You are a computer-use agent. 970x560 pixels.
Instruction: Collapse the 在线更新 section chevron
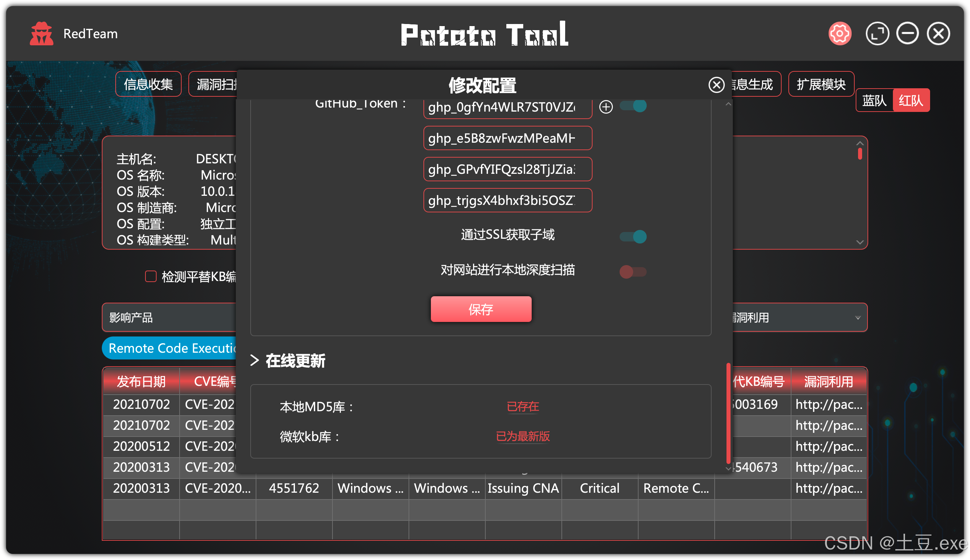pos(254,360)
